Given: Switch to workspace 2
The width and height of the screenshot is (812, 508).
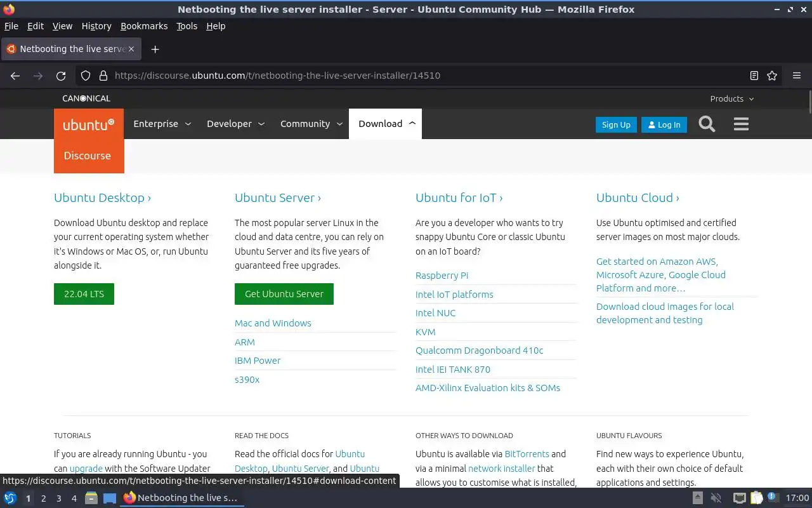Looking at the screenshot, I should click(43, 498).
